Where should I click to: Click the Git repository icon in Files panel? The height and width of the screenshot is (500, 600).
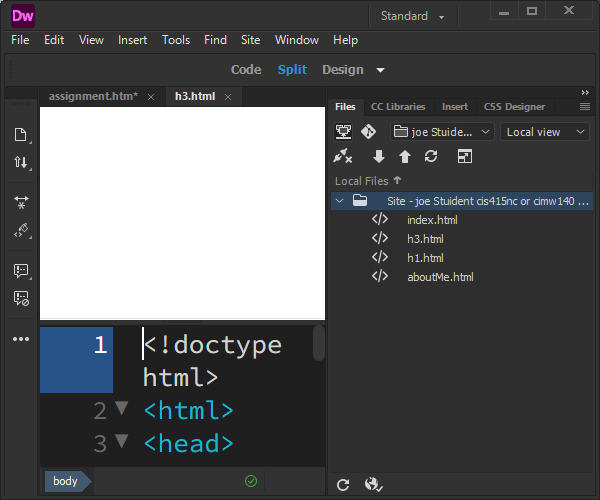[368, 132]
